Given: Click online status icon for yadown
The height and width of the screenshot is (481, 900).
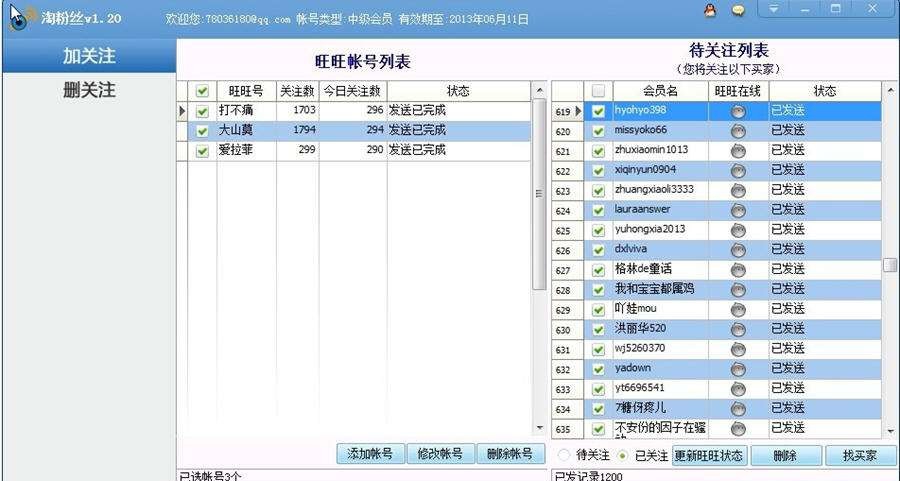Looking at the screenshot, I should click(738, 369).
